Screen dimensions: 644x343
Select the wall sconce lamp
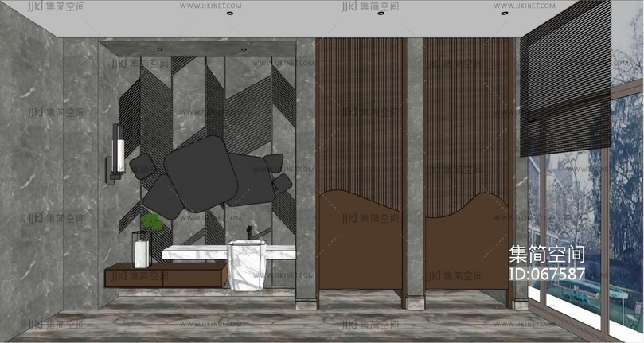click(x=116, y=153)
